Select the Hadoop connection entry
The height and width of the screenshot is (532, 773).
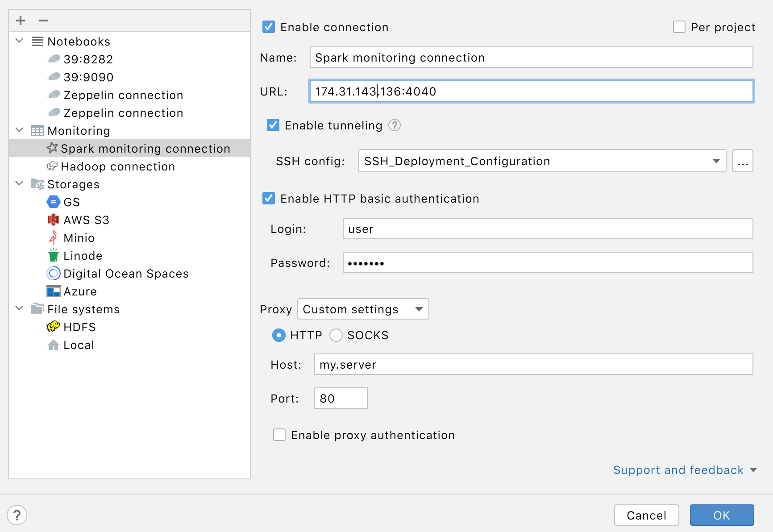click(118, 166)
